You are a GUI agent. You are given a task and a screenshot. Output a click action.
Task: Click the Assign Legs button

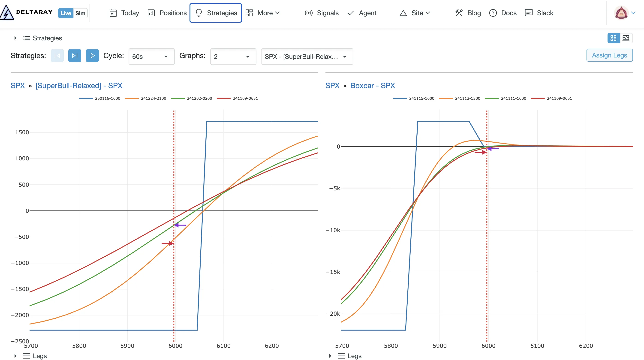point(609,55)
